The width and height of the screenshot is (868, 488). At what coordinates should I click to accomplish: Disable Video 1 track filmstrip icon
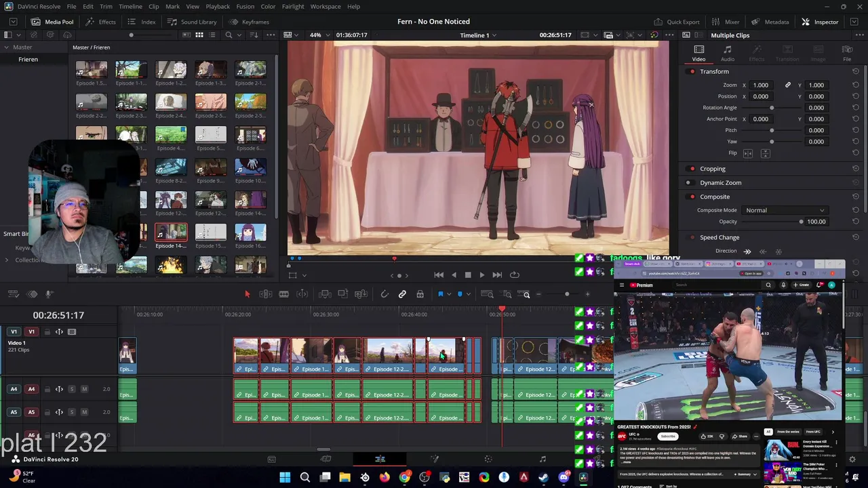coord(72,332)
